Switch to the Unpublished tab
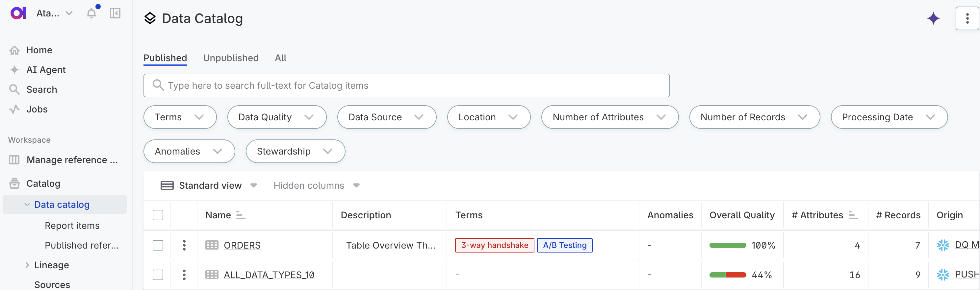 point(231,58)
